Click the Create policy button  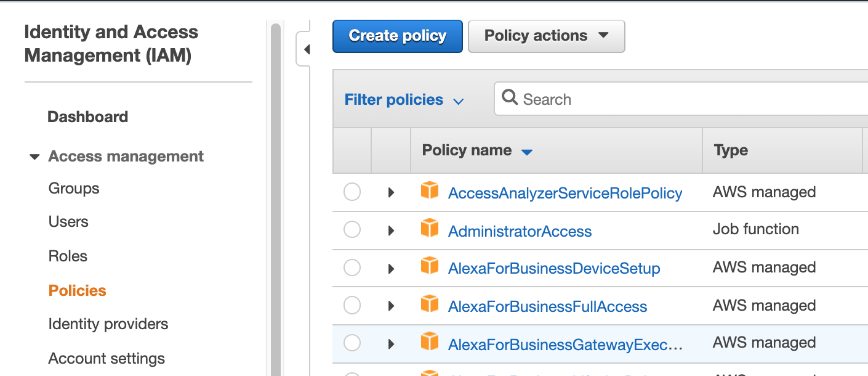[x=397, y=36]
